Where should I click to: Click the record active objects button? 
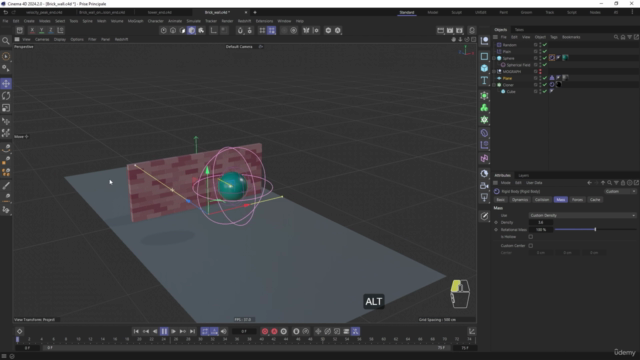pyautogui.click(x=265, y=331)
